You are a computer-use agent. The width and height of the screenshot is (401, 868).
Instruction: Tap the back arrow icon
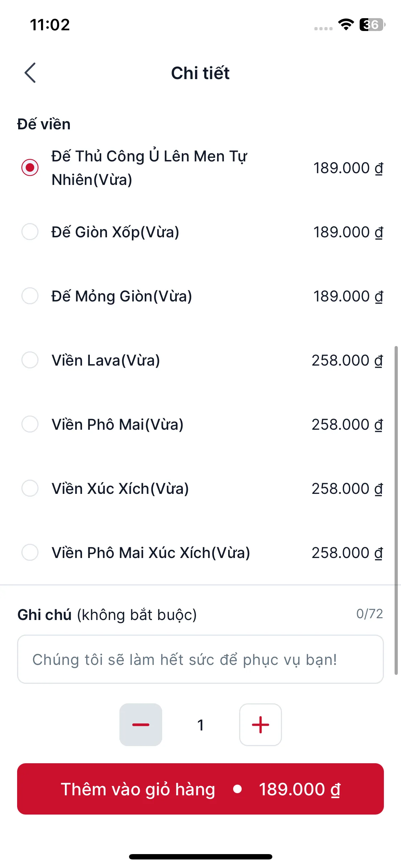point(30,73)
